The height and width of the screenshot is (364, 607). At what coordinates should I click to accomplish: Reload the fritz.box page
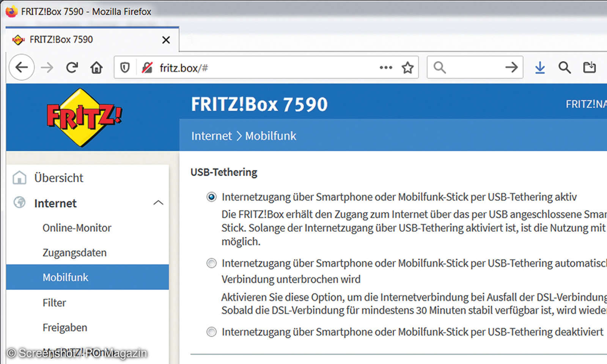pyautogui.click(x=72, y=67)
